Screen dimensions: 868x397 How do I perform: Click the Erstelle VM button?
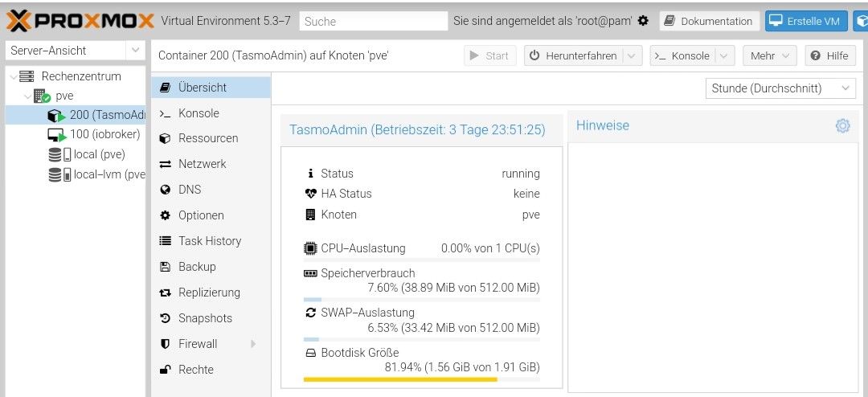(807, 22)
